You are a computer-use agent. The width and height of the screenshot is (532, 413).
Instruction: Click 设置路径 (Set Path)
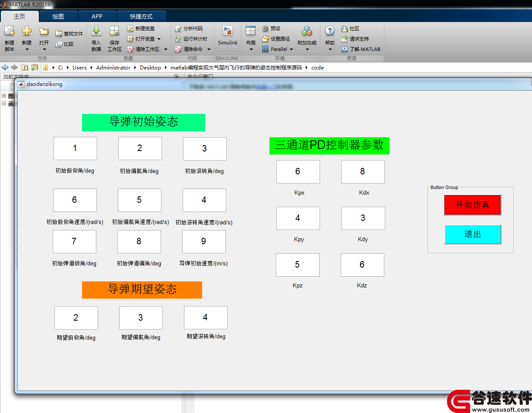[x=276, y=39]
